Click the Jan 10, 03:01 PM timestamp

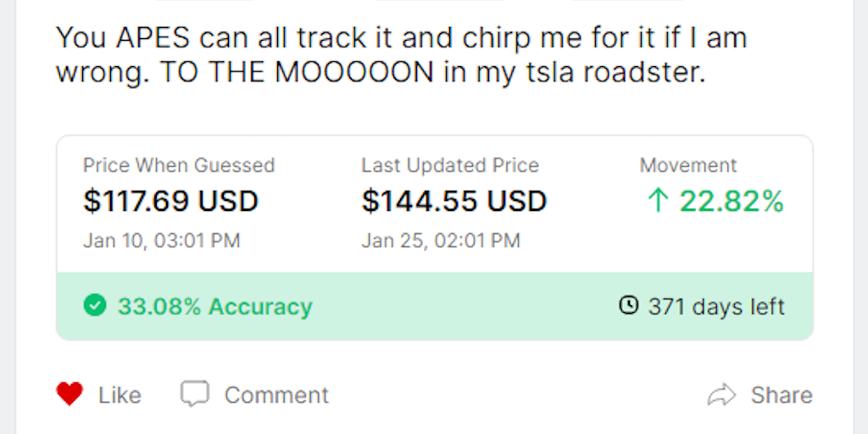161,241
